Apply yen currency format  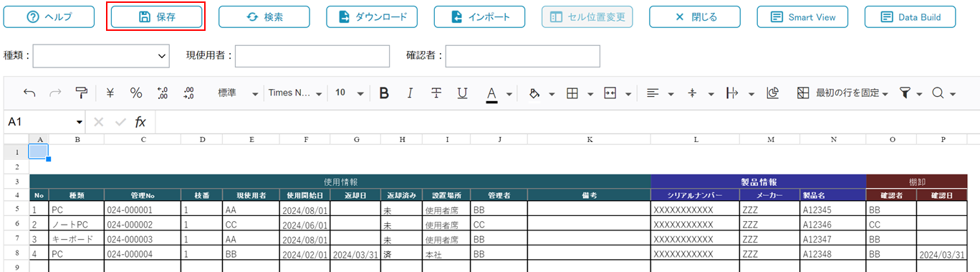point(110,93)
